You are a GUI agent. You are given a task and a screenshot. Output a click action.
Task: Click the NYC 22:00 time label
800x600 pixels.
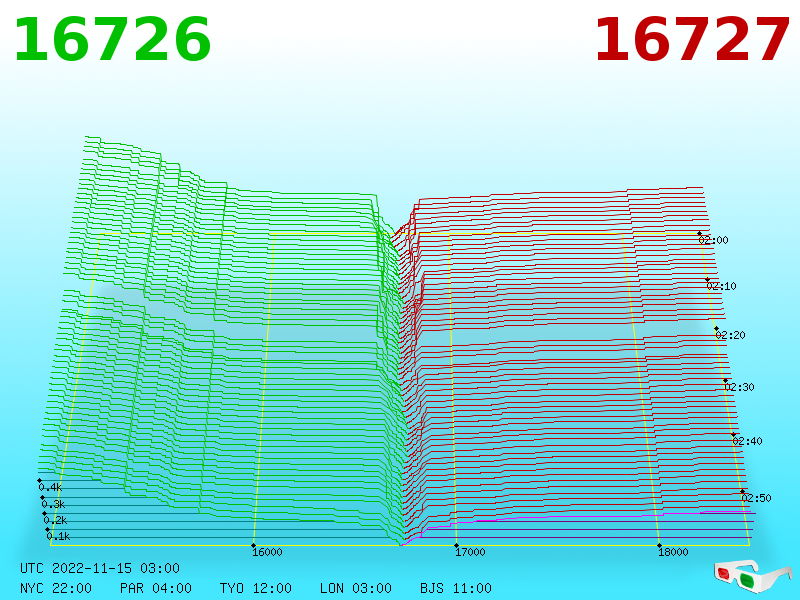[56, 588]
